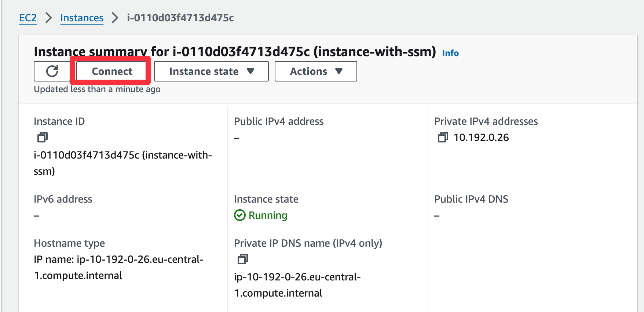
Task: Click the green Running status check icon
Action: click(x=240, y=215)
